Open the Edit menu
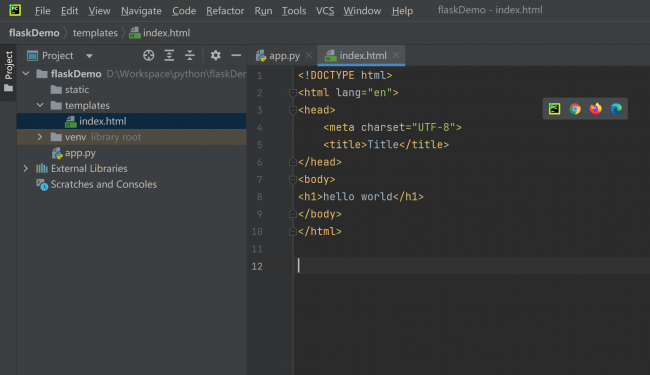650x375 pixels. point(69,11)
